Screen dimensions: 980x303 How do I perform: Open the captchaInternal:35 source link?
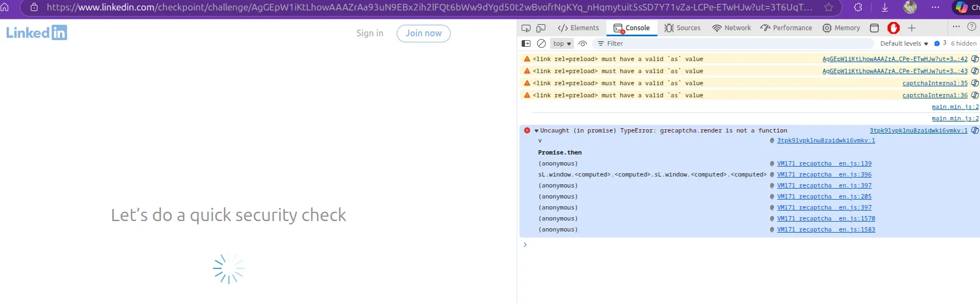935,83
